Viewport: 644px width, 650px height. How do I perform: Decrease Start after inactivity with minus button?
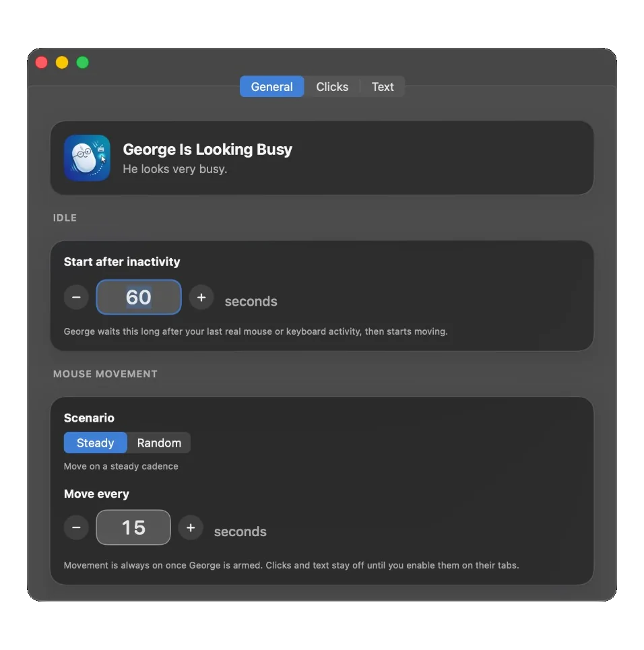coord(76,297)
